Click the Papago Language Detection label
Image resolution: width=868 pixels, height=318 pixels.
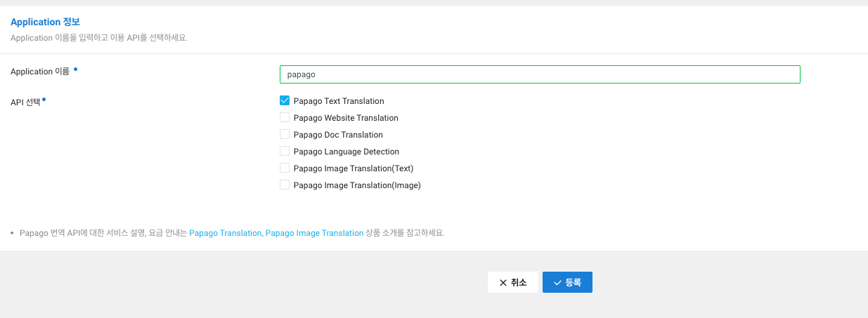[x=346, y=152]
